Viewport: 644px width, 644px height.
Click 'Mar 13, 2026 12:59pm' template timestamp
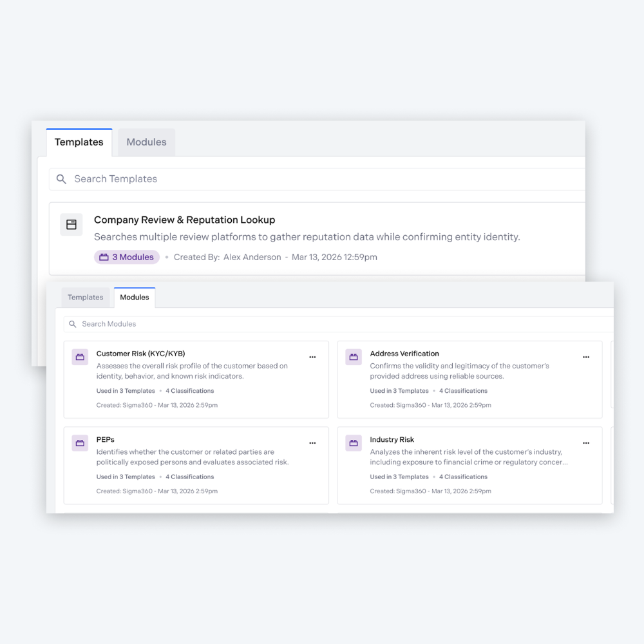pos(334,257)
